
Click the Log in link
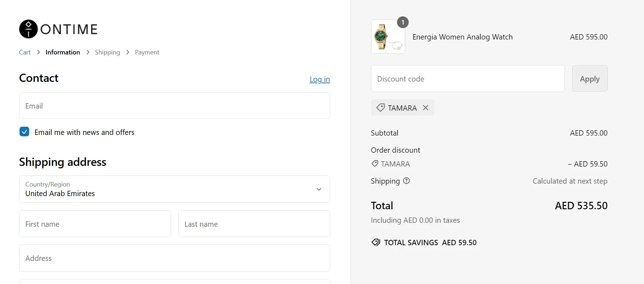320,79
